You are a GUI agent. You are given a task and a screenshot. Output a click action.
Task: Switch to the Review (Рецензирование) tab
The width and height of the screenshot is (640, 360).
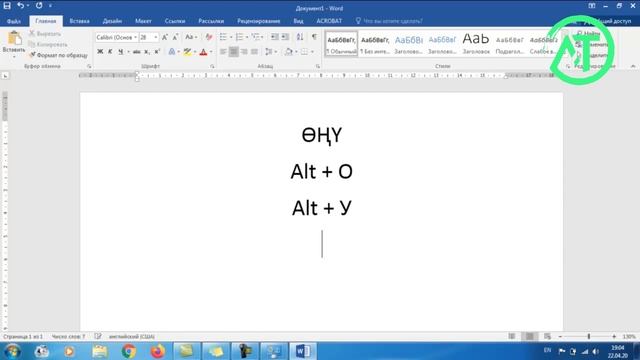(x=258, y=21)
